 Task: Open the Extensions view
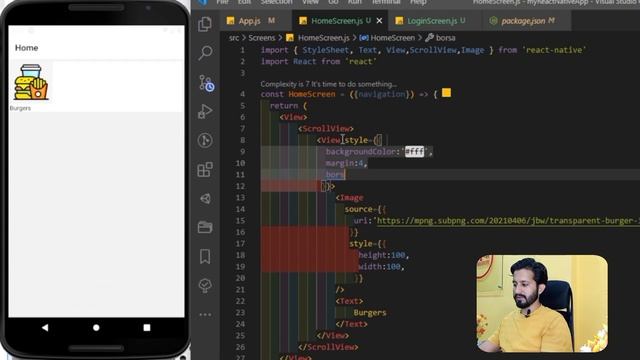pos(205,169)
